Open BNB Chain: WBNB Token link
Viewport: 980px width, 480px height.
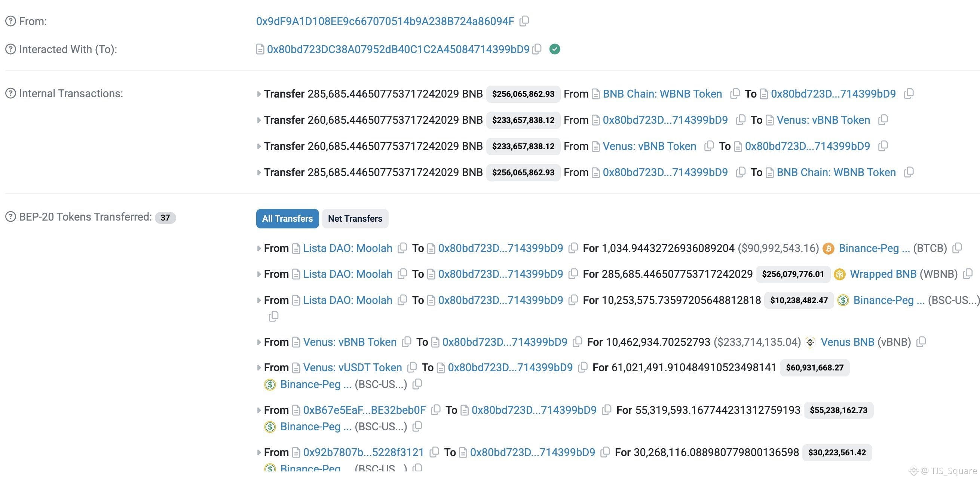[662, 94]
